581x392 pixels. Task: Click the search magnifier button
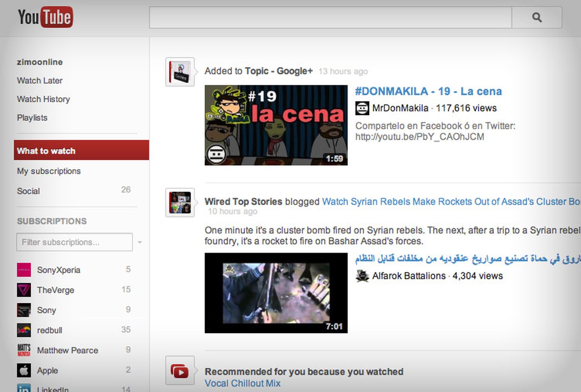tap(537, 17)
